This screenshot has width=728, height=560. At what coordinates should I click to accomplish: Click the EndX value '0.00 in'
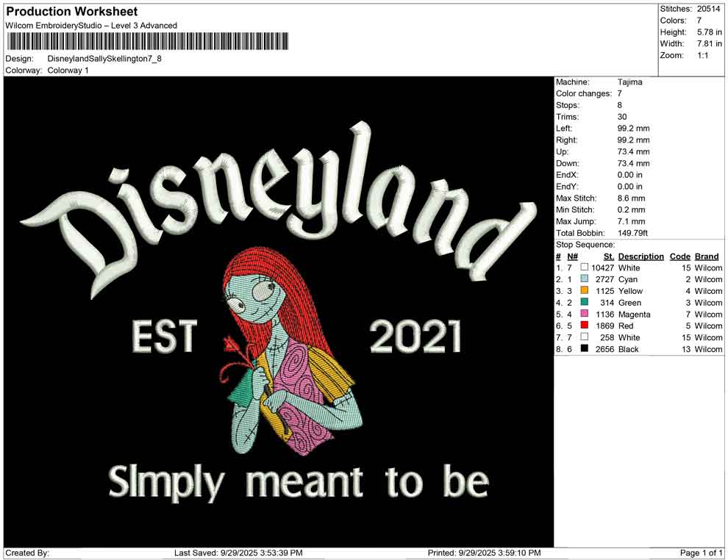(x=630, y=175)
